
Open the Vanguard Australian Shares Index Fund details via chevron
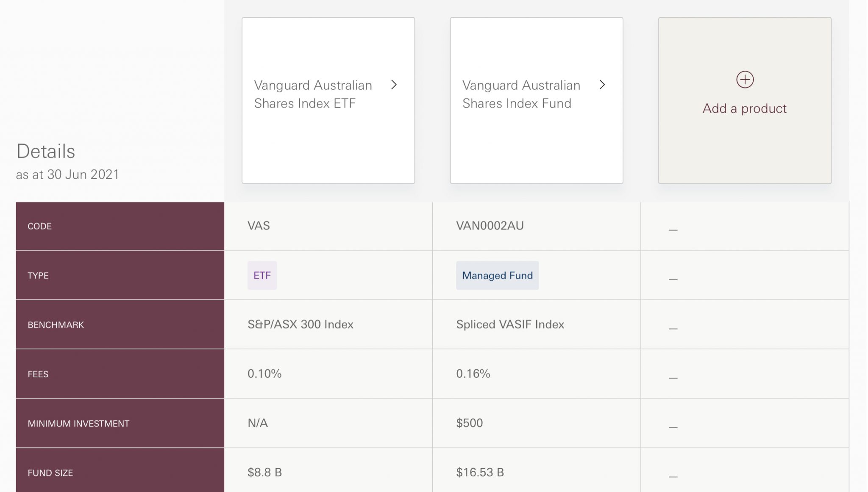coord(602,85)
